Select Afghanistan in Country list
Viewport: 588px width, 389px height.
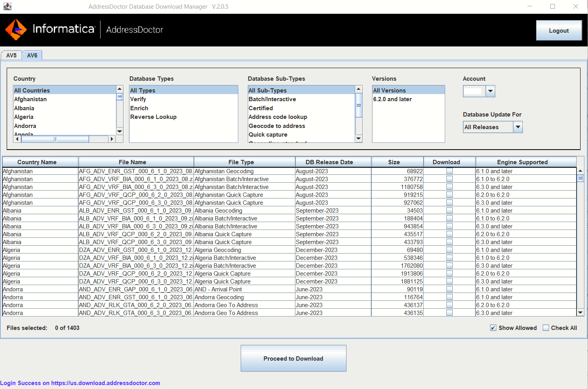(x=65, y=99)
